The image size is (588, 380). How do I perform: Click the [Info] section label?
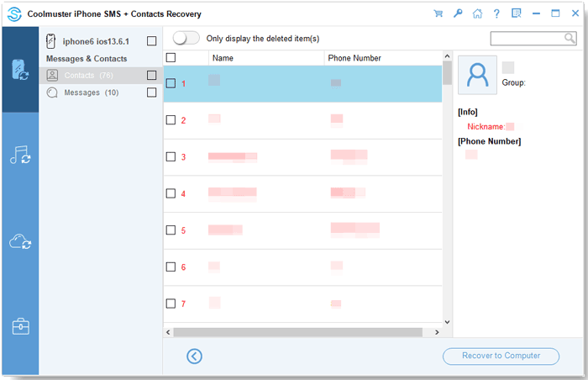click(x=467, y=112)
